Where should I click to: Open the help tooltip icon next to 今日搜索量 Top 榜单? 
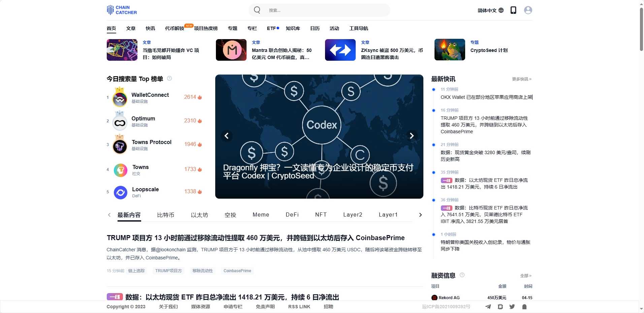pyautogui.click(x=170, y=79)
